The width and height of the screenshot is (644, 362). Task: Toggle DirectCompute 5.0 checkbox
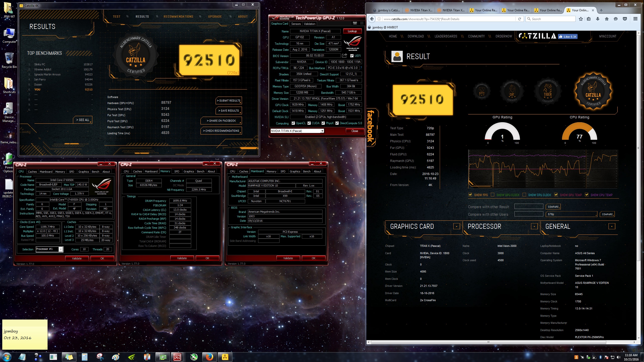click(337, 123)
